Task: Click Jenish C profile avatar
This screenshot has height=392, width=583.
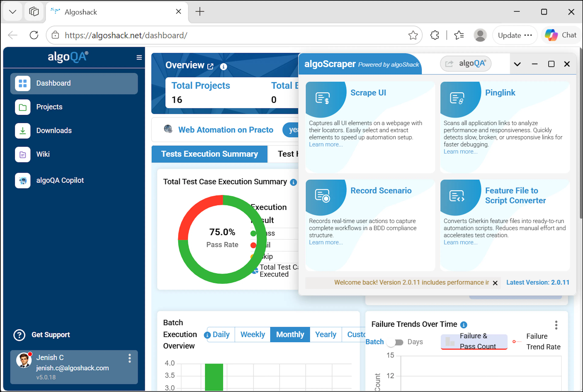Action: pyautogui.click(x=24, y=360)
